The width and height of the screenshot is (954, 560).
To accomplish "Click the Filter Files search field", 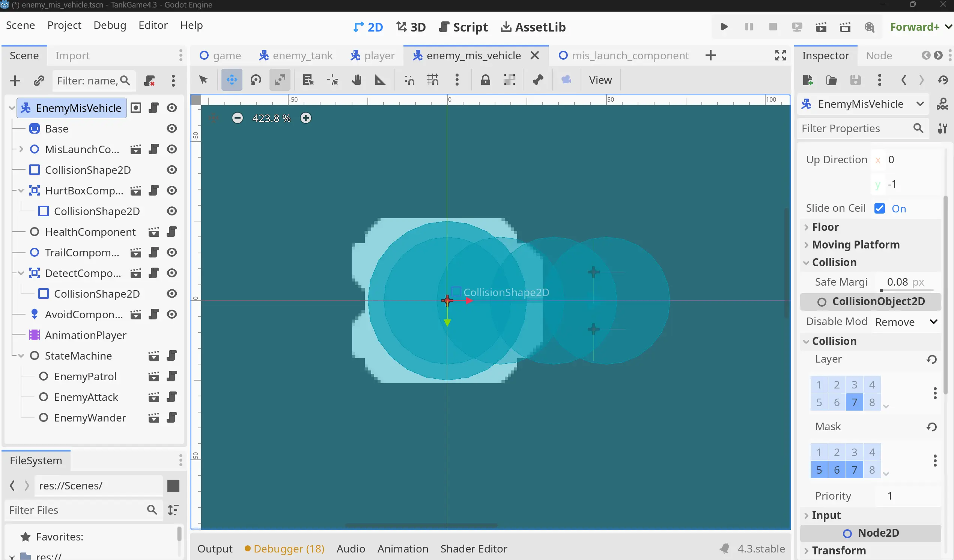I will (x=83, y=510).
